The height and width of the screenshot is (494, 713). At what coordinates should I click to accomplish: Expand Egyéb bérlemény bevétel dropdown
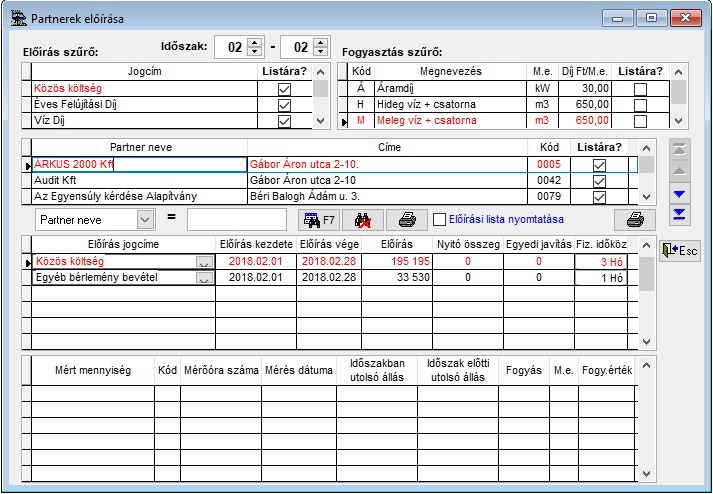pyautogui.click(x=204, y=278)
